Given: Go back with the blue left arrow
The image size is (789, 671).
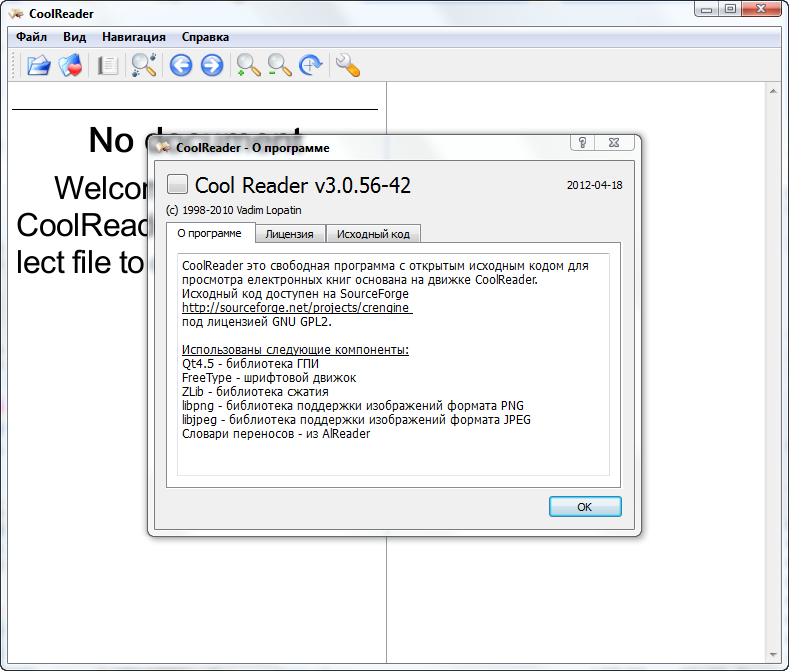Looking at the screenshot, I should 181,65.
